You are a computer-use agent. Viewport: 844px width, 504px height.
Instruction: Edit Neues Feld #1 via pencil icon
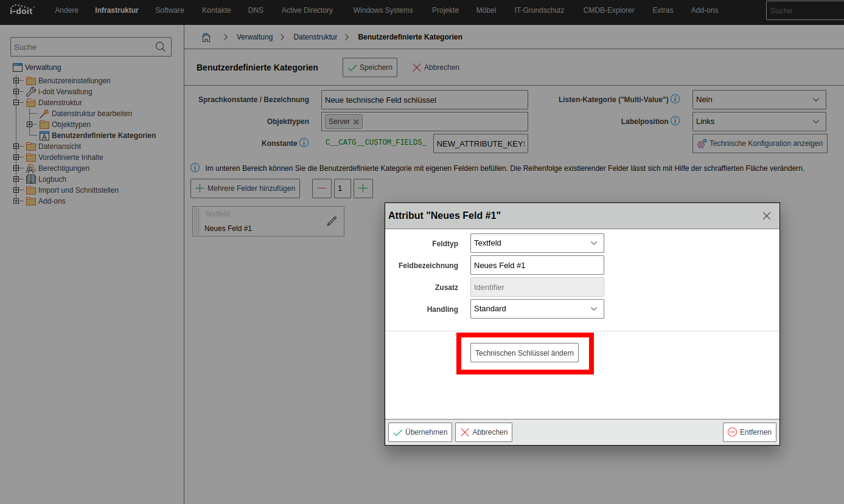coord(332,221)
